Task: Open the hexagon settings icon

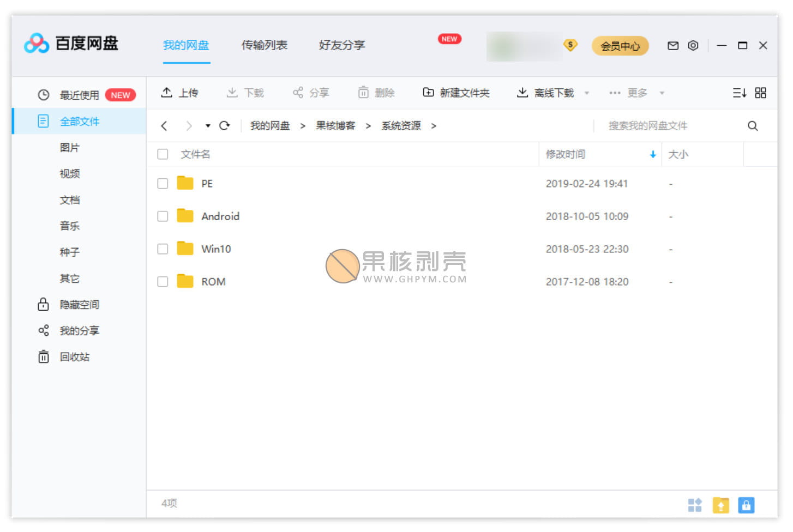Action: point(693,46)
